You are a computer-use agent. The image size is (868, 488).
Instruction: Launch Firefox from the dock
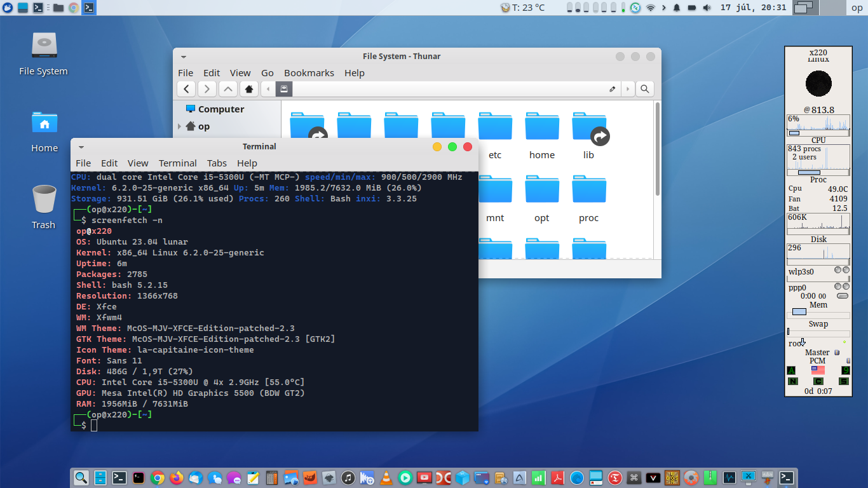(177, 478)
